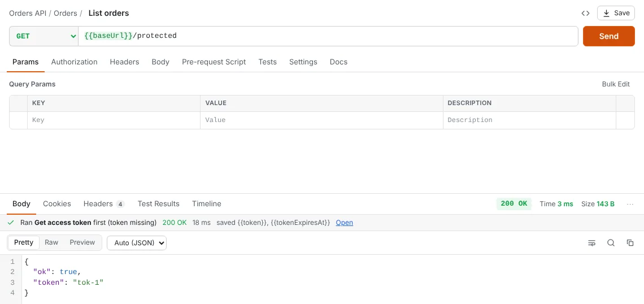Image resolution: width=644 pixels, height=304 pixels.
Task: Open the Tests tab
Action: click(267, 62)
